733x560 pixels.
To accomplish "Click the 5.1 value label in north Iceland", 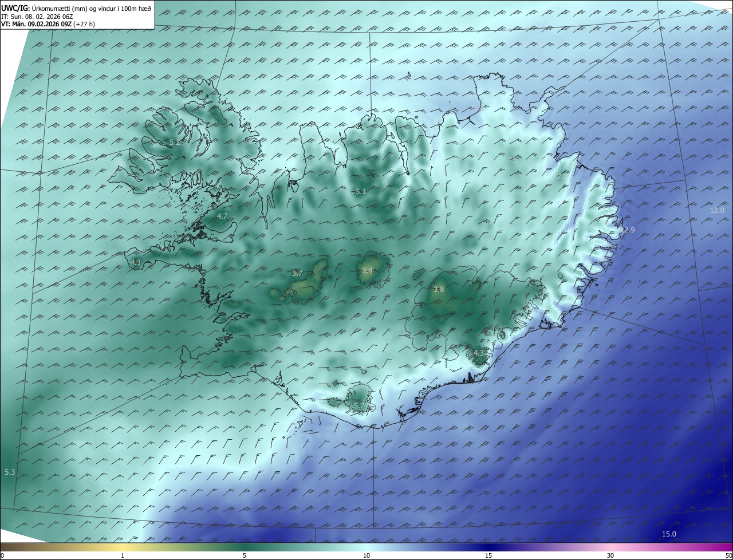I will click(x=361, y=192).
